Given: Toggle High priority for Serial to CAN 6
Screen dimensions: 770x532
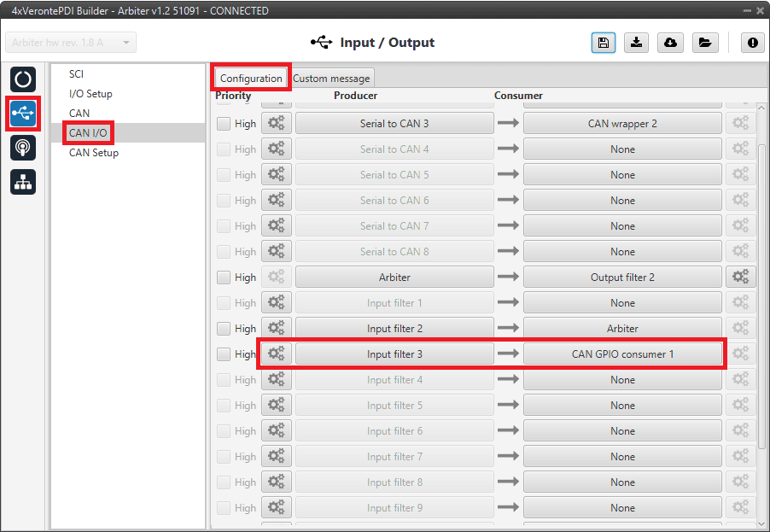Looking at the screenshot, I should (x=224, y=201).
